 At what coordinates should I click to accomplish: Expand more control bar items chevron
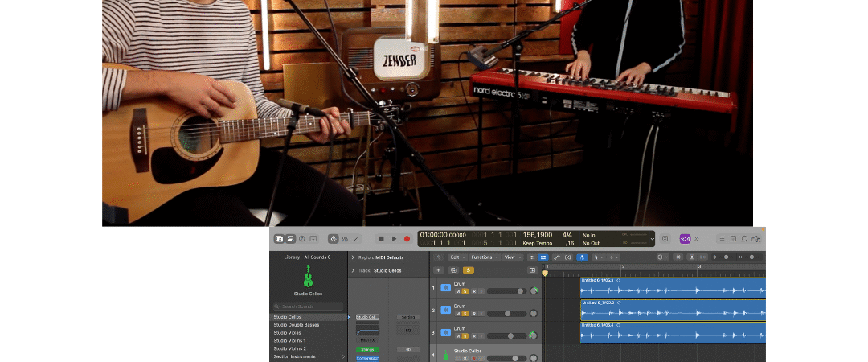697,239
